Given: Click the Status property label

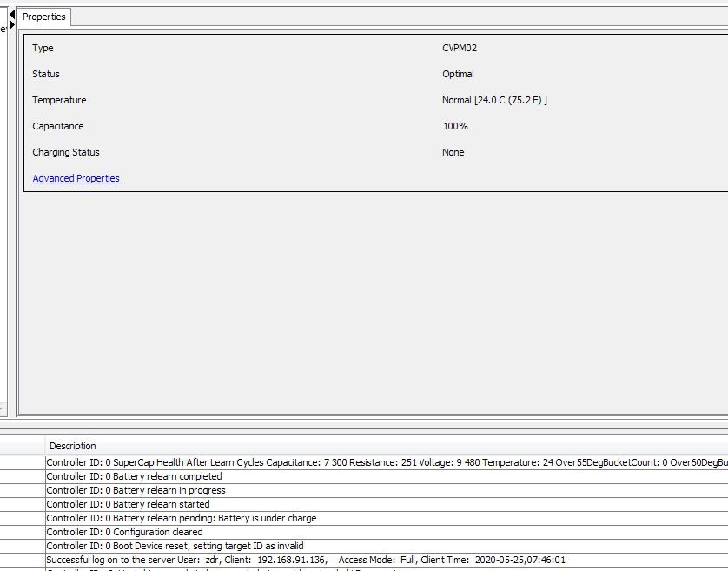Looking at the screenshot, I should [x=46, y=75].
